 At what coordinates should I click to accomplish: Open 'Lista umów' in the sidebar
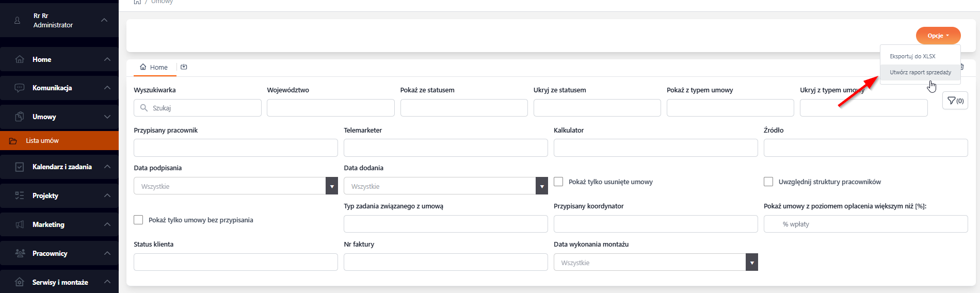[x=42, y=140]
